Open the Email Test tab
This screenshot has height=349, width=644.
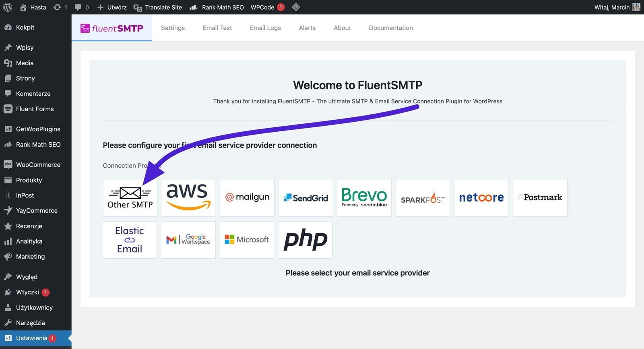pyautogui.click(x=217, y=28)
